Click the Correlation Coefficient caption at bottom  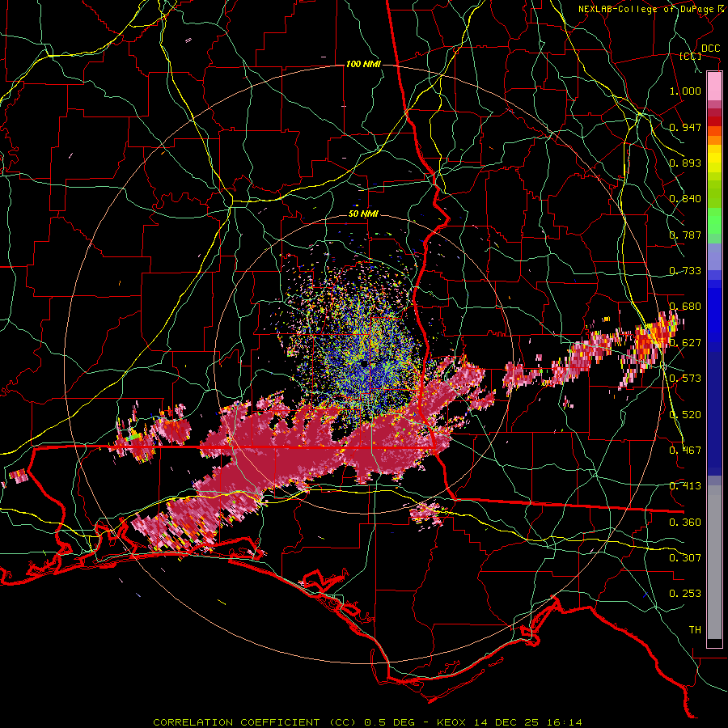[367, 722]
